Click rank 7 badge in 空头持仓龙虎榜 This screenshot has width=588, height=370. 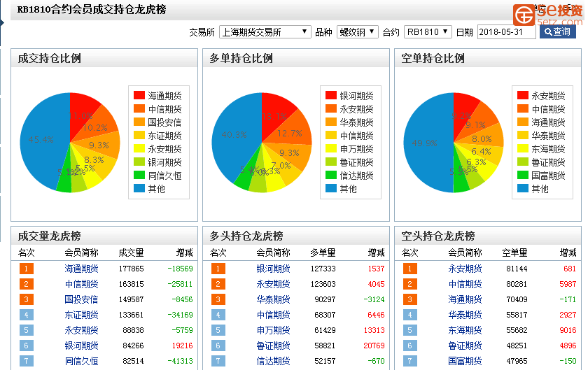coord(410,361)
